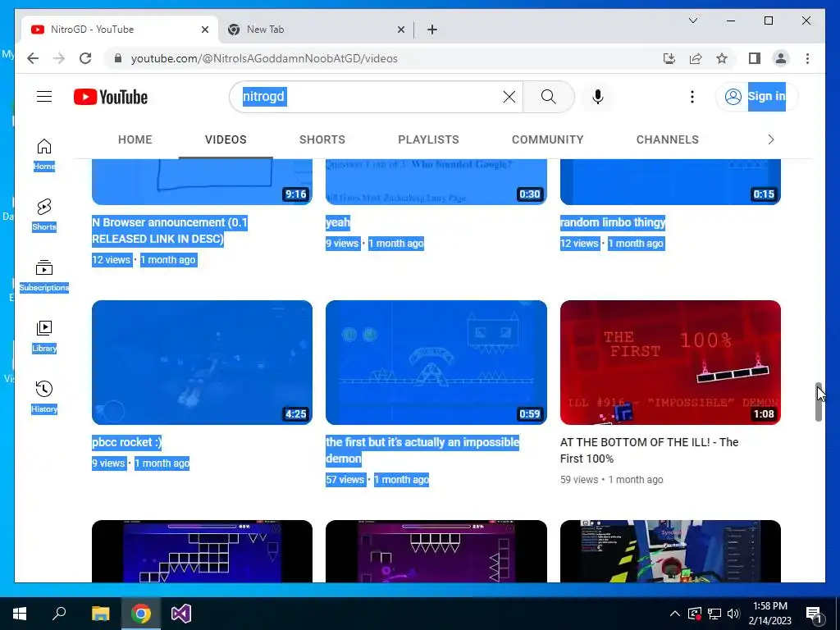Go back in Chrome
840x630 pixels.
click(33, 58)
